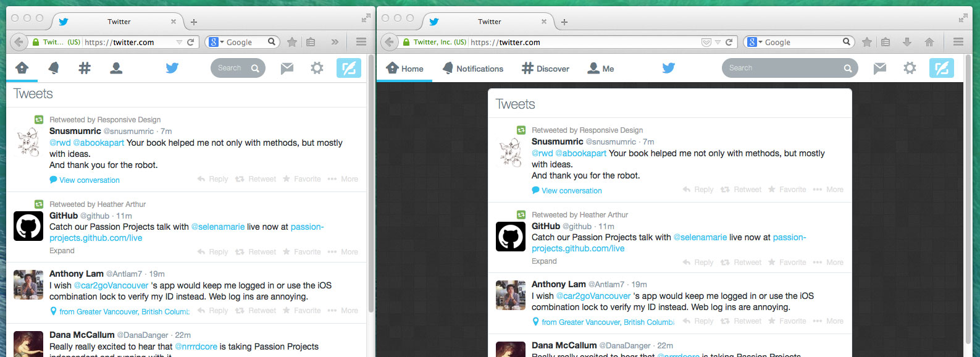Show bookmarks list icon in left browser
Image resolution: width=980 pixels, height=357 pixels.
311,42
